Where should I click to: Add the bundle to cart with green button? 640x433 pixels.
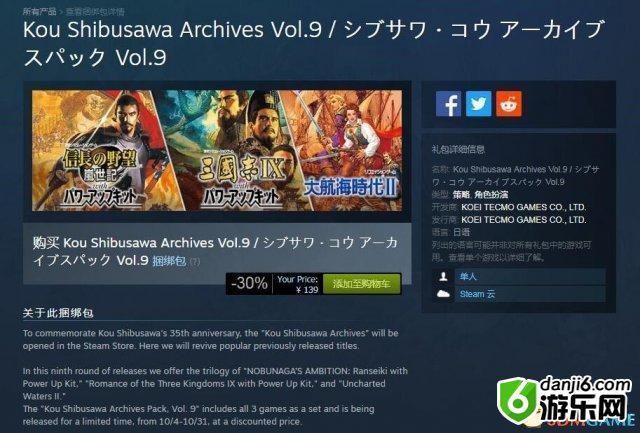[362, 284]
